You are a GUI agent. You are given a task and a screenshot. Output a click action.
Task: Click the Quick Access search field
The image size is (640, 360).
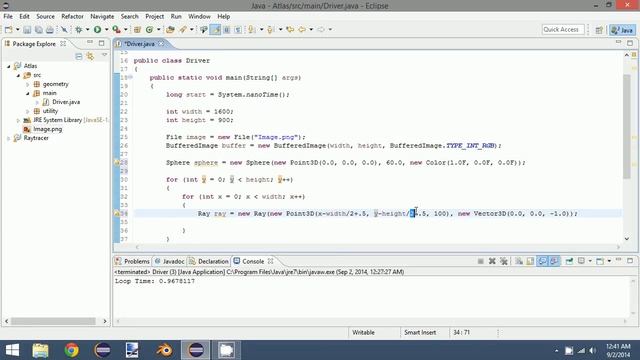pos(563,29)
